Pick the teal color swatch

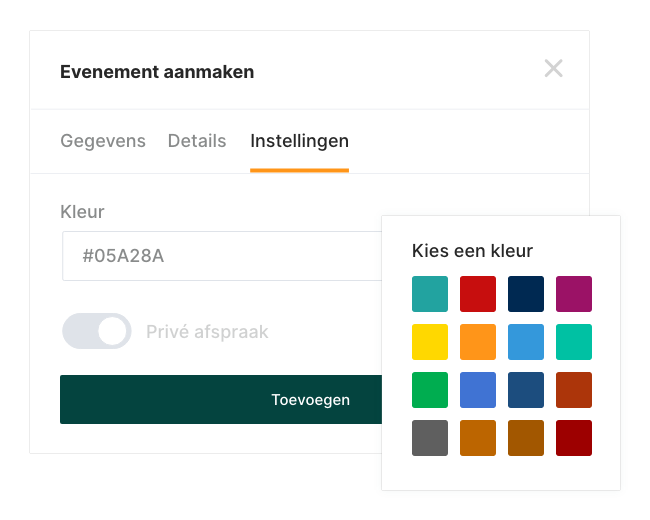(430, 294)
